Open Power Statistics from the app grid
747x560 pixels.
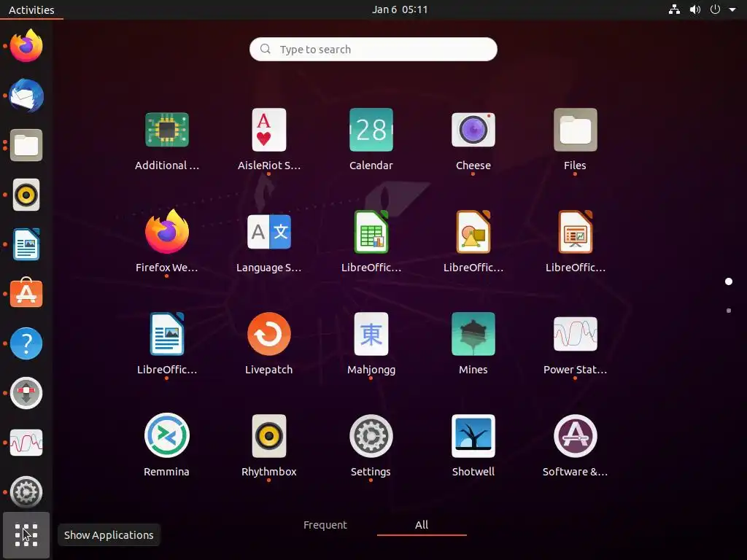575,334
